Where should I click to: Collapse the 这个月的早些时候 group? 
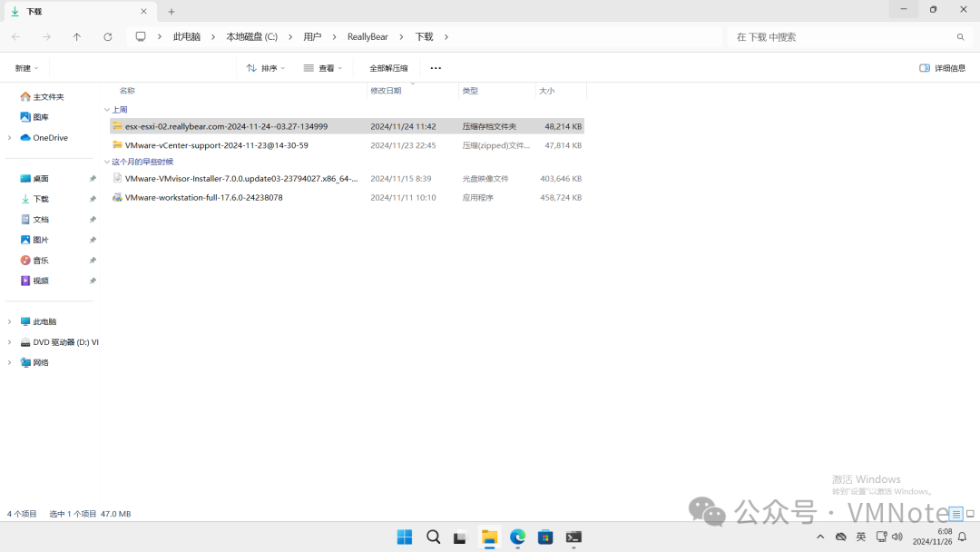coord(107,162)
